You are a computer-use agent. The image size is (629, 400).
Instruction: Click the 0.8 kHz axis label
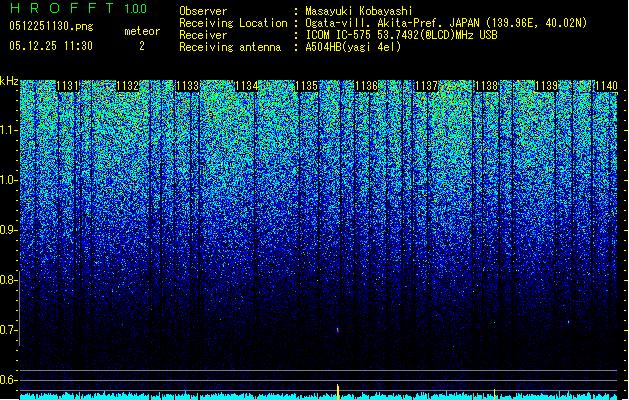click(7, 280)
